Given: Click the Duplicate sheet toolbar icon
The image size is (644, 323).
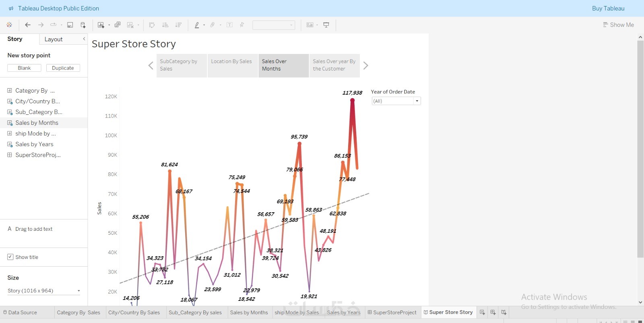Looking at the screenshot, I should 118,25.
